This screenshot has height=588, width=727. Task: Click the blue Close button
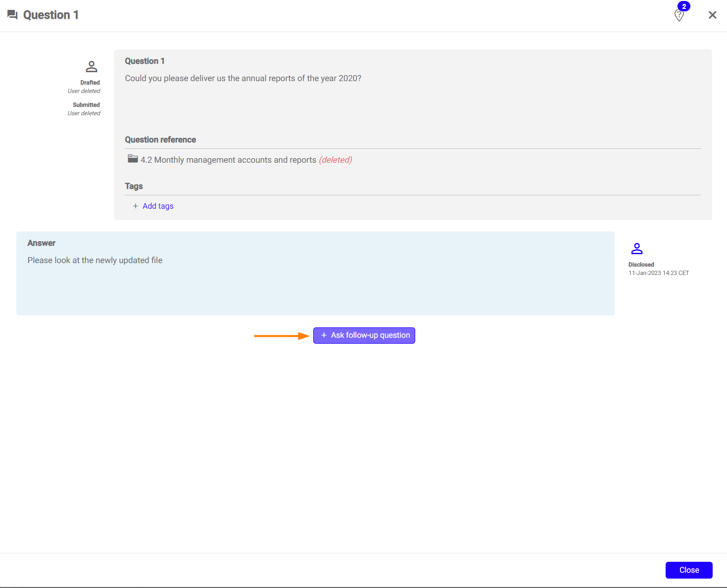point(689,570)
